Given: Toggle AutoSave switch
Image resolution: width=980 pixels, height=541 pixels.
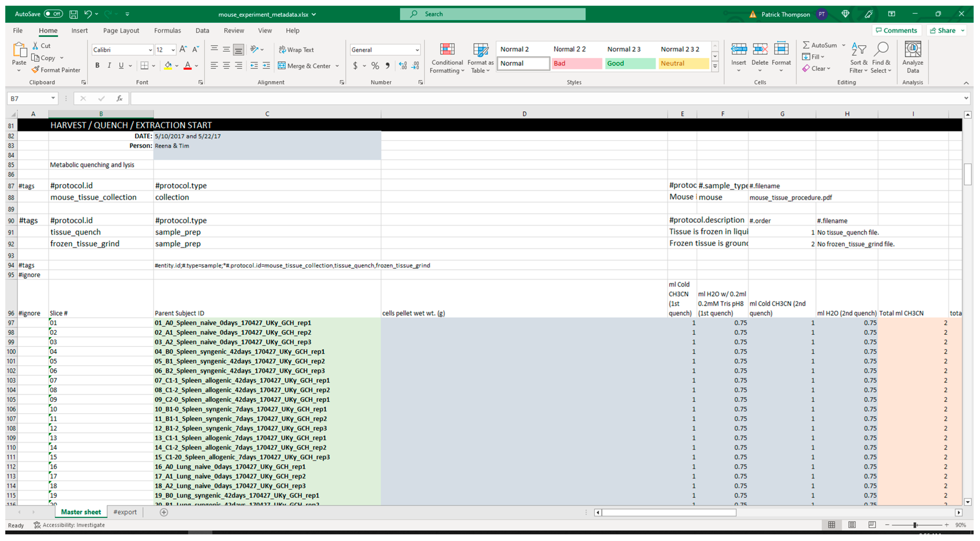Looking at the screenshot, I should pyautogui.click(x=53, y=14).
